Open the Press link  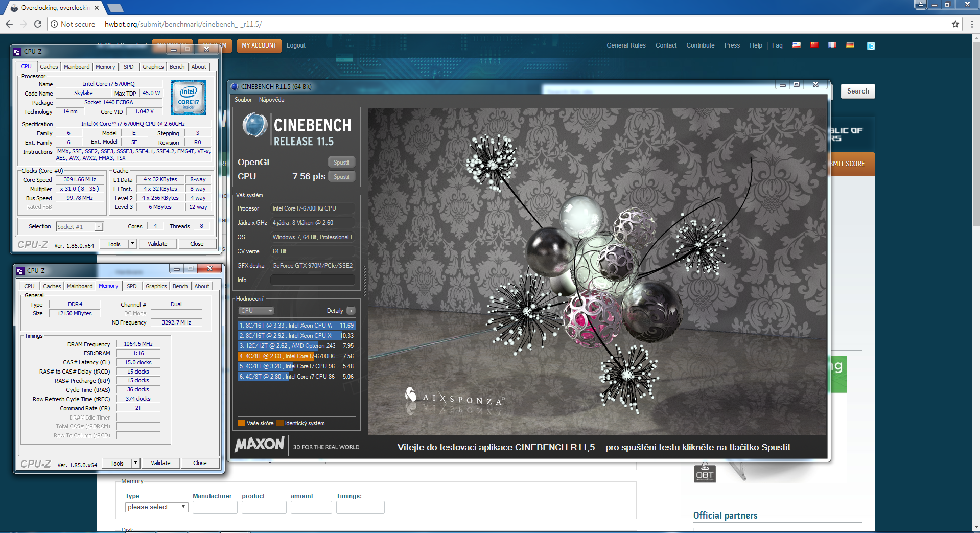[x=732, y=45]
